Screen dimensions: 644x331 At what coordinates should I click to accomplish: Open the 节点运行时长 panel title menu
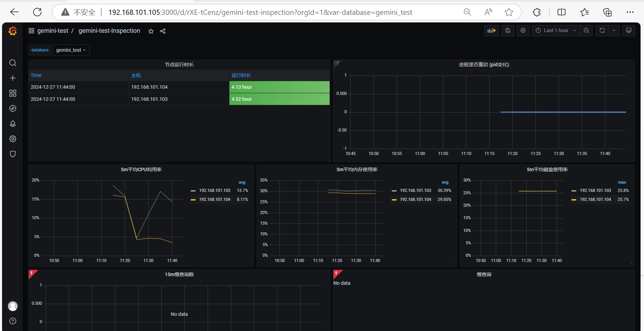point(179,65)
